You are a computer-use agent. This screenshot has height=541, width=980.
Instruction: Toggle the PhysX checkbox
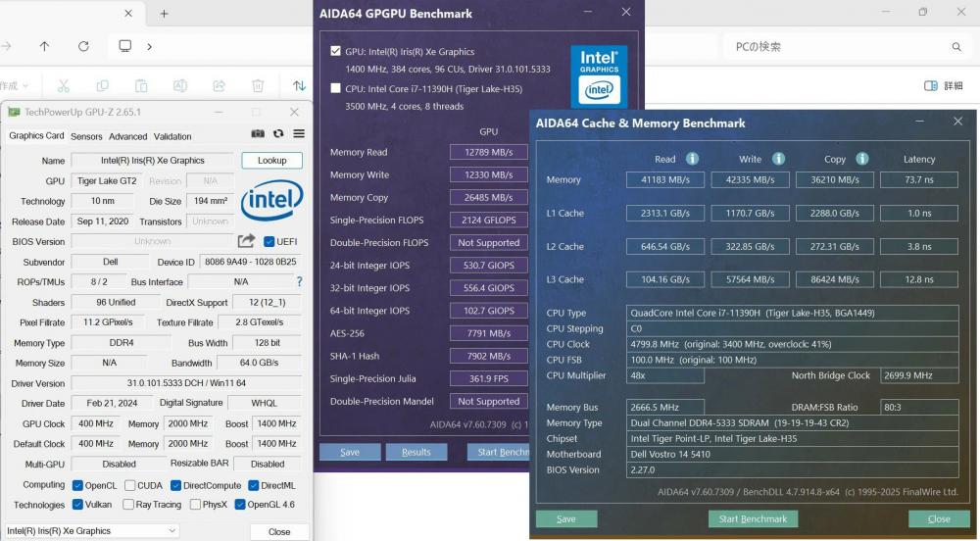coord(195,504)
